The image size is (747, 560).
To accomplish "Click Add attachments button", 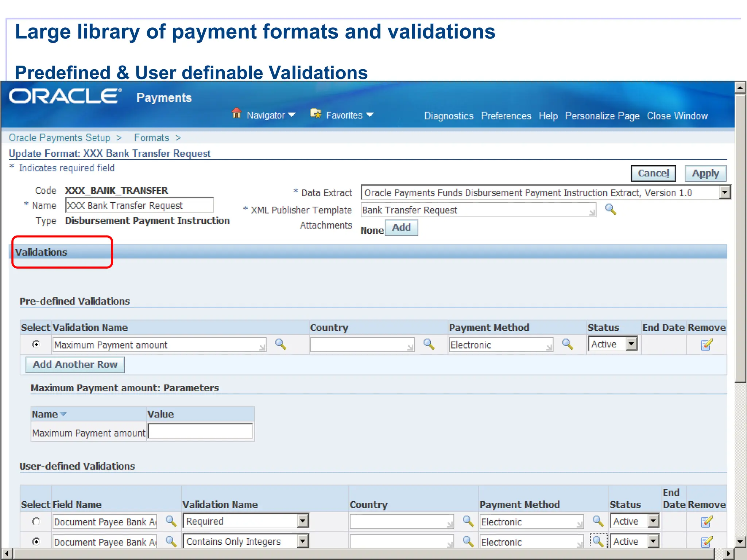I will [x=401, y=227].
